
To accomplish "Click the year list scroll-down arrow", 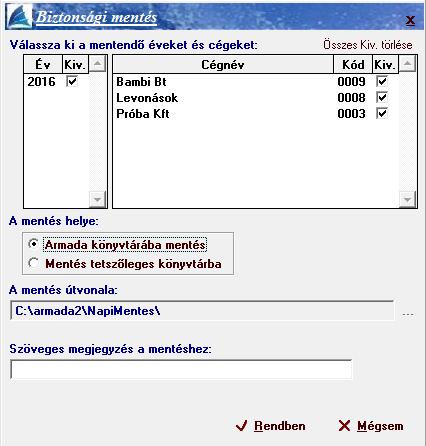I will pyautogui.click(x=98, y=200).
